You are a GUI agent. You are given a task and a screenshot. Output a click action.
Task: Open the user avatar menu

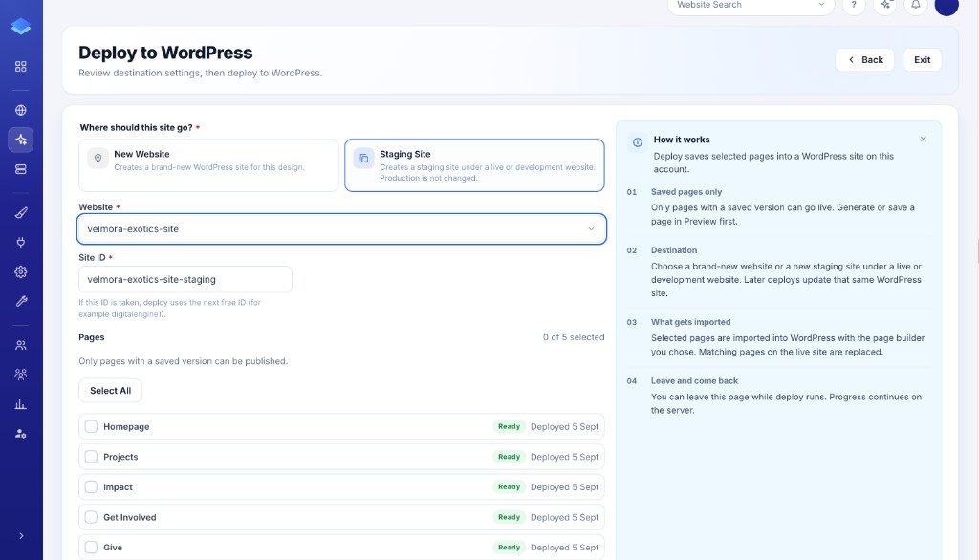point(946,5)
